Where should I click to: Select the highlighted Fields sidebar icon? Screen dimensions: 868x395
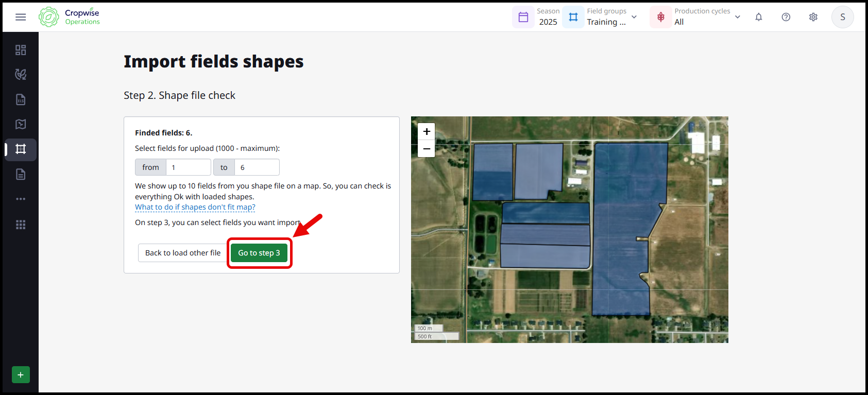point(21,149)
